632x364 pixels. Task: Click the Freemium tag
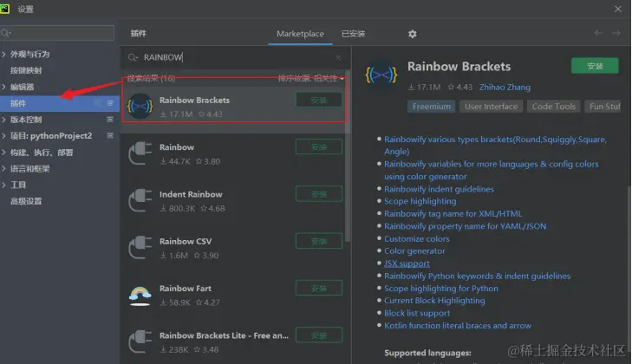pos(431,107)
